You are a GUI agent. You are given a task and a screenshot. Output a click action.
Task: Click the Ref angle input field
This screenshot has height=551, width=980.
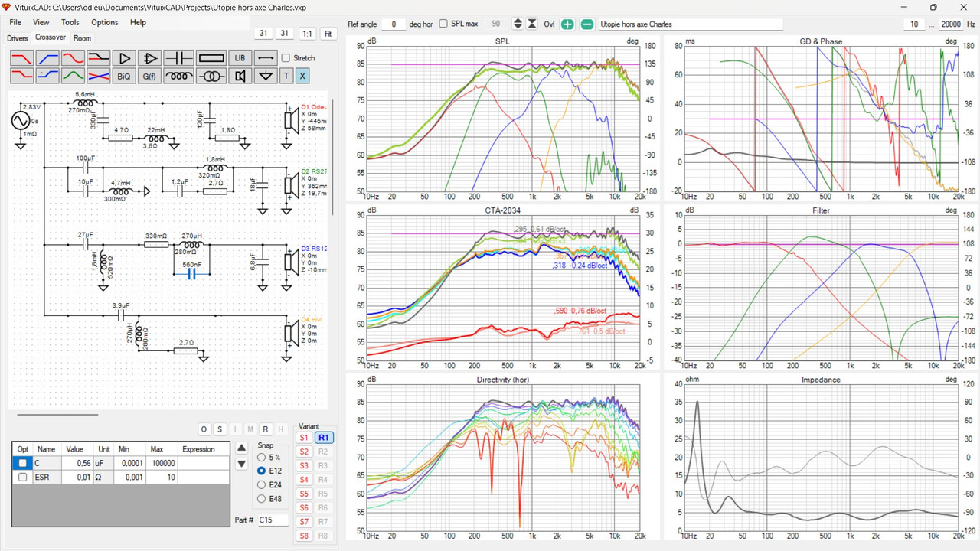tap(394, 24)
